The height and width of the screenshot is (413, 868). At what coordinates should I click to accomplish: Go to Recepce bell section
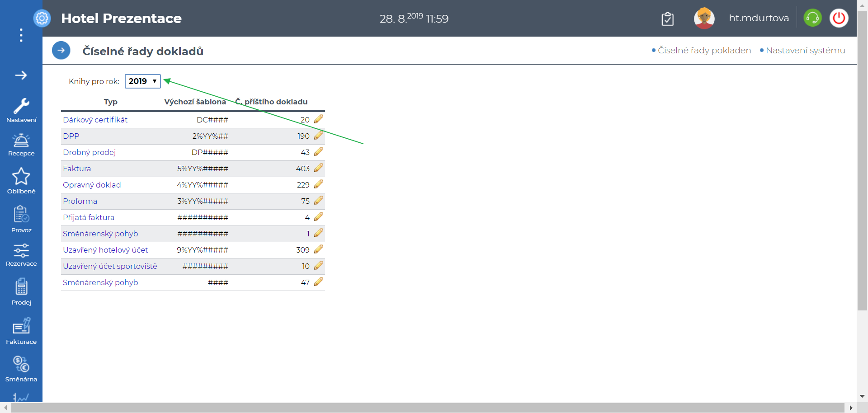pos(21,145)
